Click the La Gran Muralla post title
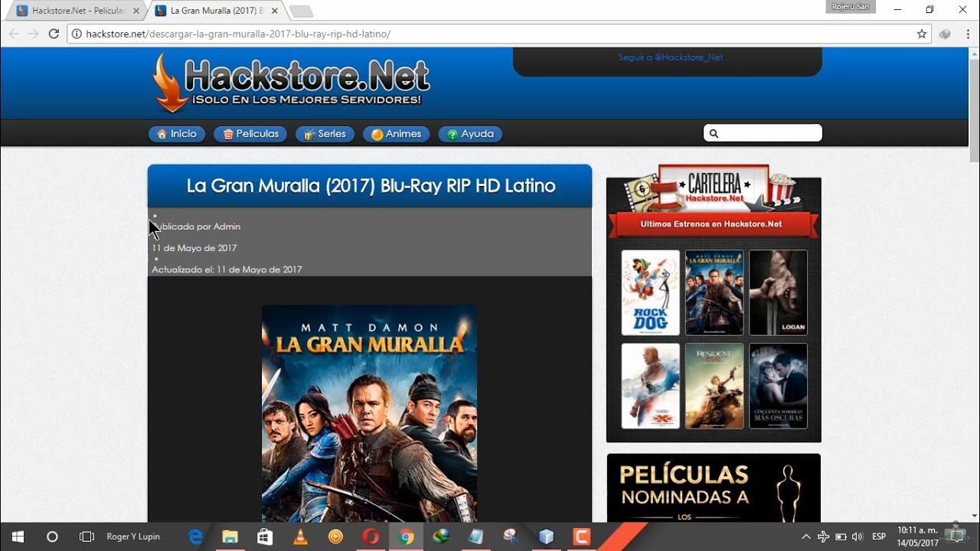The width and height of the screenshot is (980, 551). click(371, 186)
